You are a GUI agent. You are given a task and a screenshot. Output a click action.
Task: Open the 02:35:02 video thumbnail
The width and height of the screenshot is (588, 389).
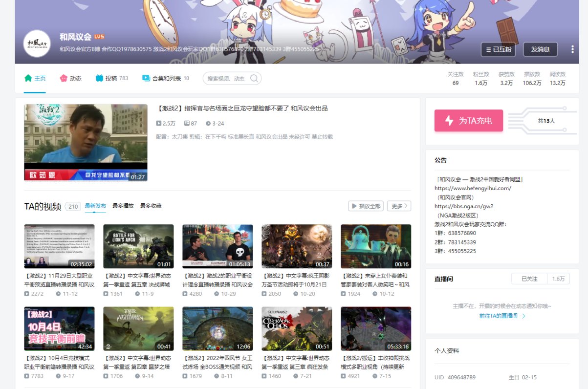[x=59, y=246]
